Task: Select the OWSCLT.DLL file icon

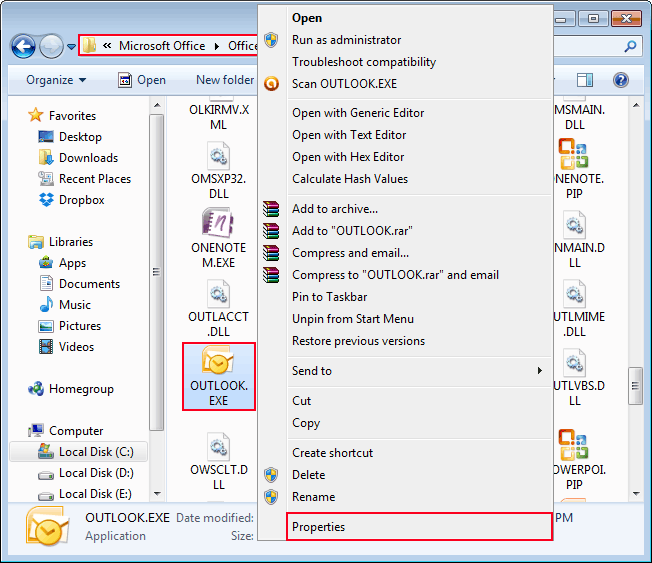Action: coord(219,447)
